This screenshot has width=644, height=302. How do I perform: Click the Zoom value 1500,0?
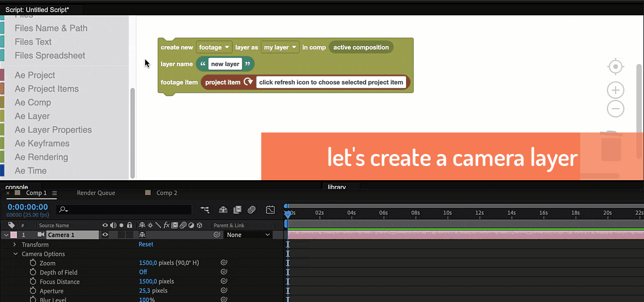click(148, 263)
